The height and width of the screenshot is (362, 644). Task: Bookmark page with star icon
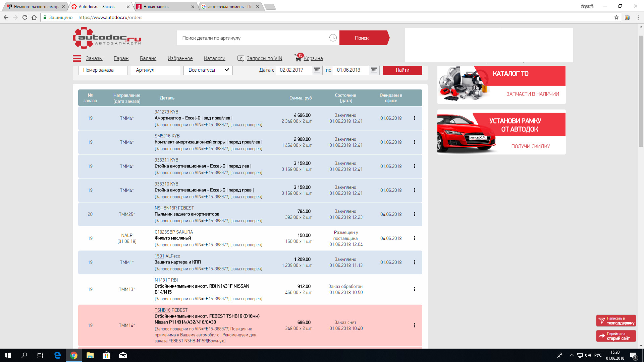point(616,17)
